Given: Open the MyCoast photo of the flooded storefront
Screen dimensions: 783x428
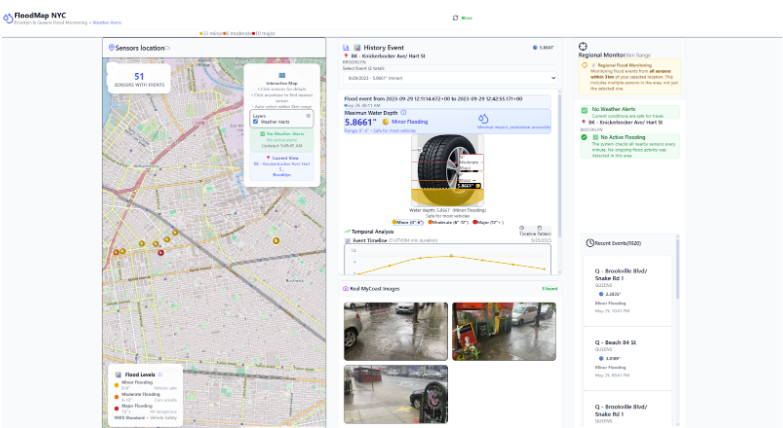Looking at the screenshot, I should coord(504,331).
